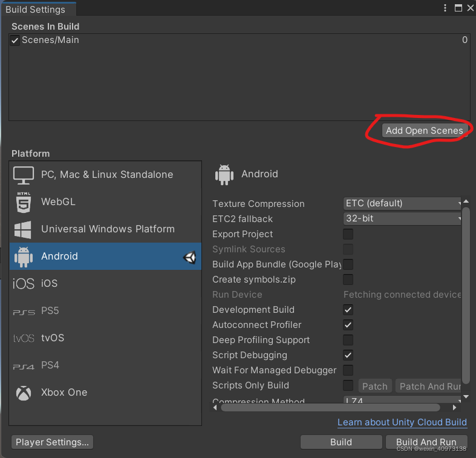Toggle the Autoconnect Profiler checkbox
This screenshot has width=476, height=458.
(348, 325)
